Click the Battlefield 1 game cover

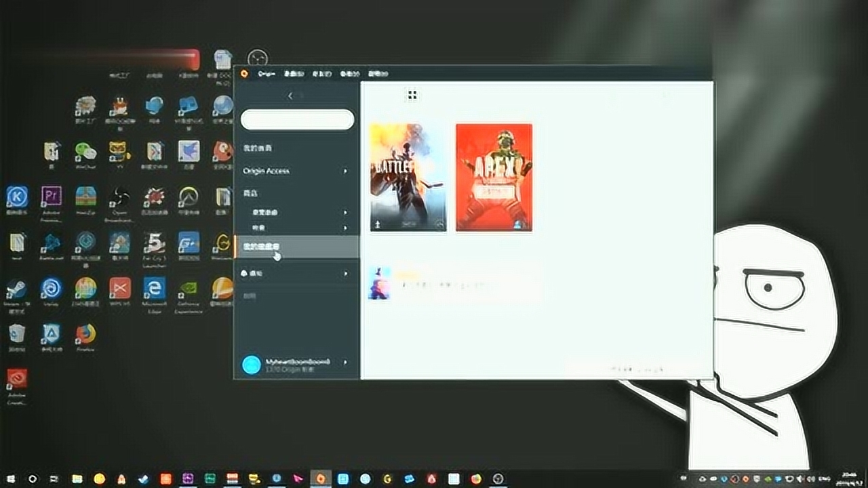pos(408,177)
